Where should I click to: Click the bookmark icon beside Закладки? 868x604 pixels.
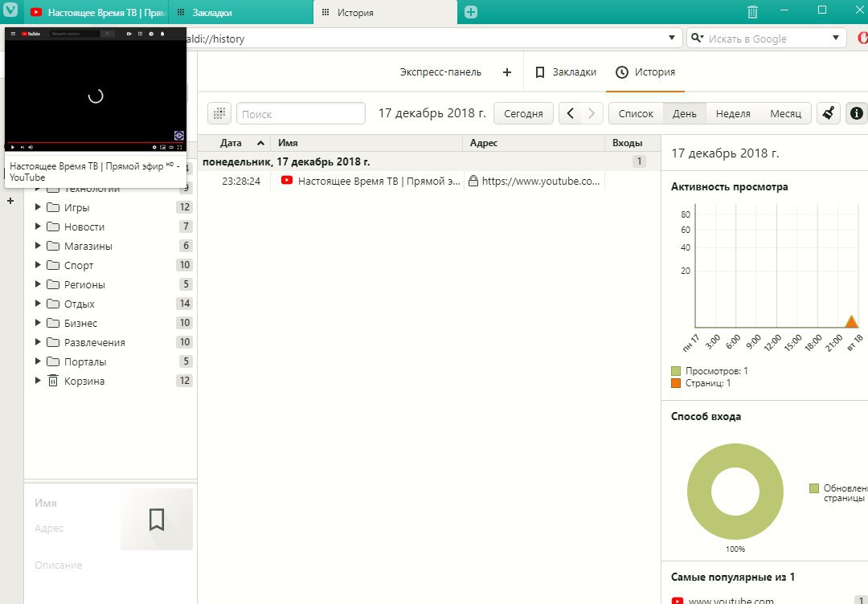click(x=540, y=72)
